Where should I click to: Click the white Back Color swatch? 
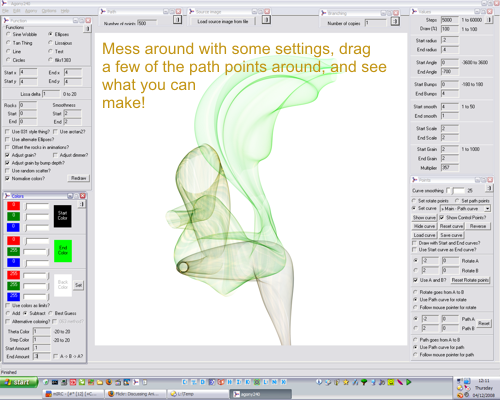pos(63,285)
